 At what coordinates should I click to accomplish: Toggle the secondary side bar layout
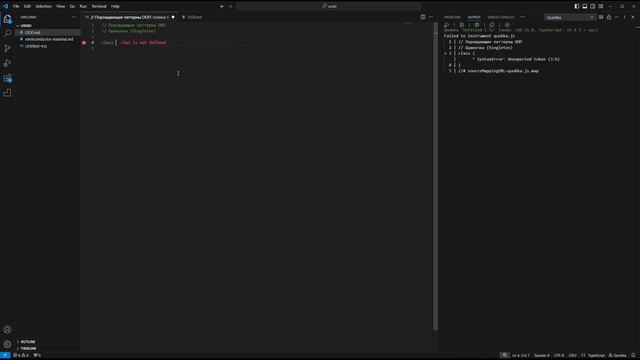[x=593, y=6]
